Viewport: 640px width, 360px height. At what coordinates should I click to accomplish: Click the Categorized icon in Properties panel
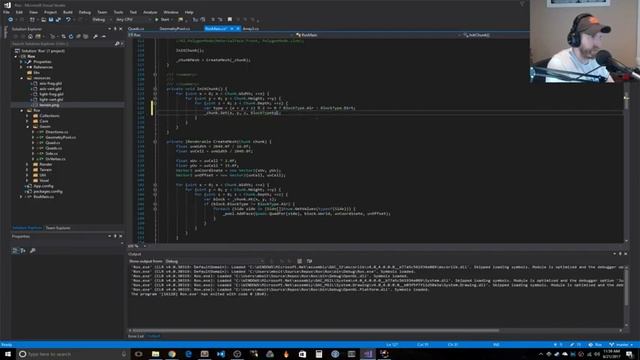tap(15, 250)
